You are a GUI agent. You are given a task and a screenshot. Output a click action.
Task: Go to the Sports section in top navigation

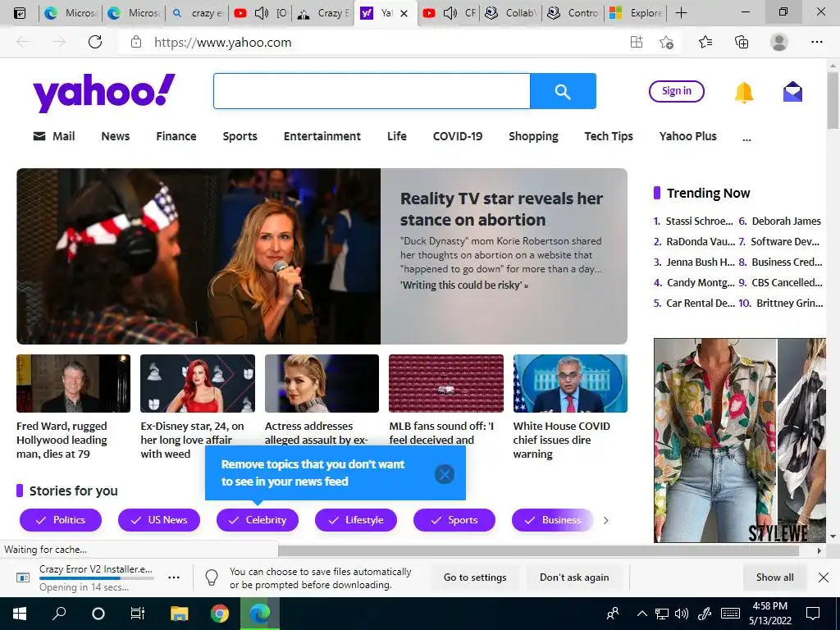(240, 136)
